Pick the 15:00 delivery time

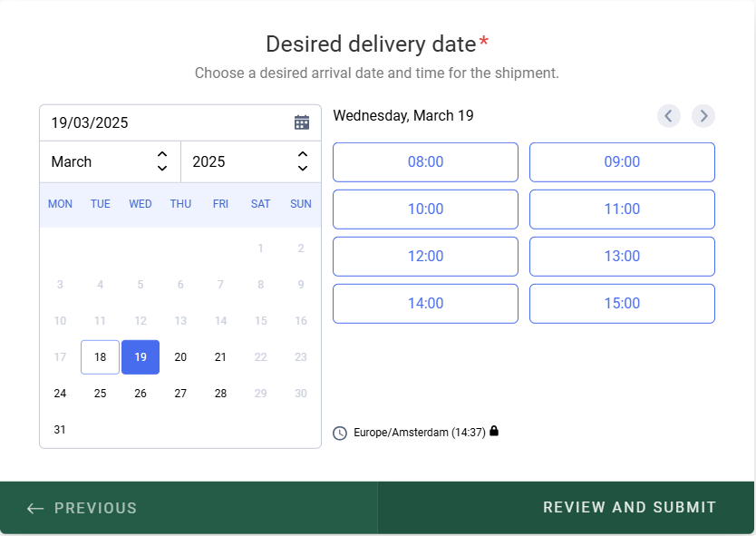[622, 304]
